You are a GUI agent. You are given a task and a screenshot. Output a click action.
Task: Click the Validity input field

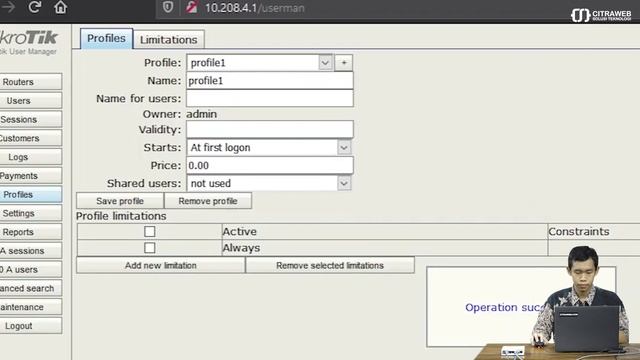pyautogui.click(x=270, y=129)
